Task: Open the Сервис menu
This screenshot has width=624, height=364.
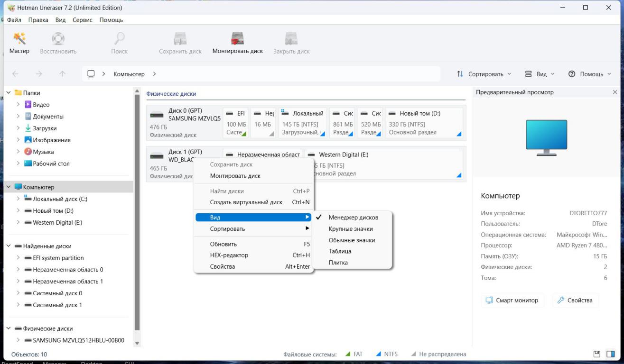Action: (x=82, y=20)
